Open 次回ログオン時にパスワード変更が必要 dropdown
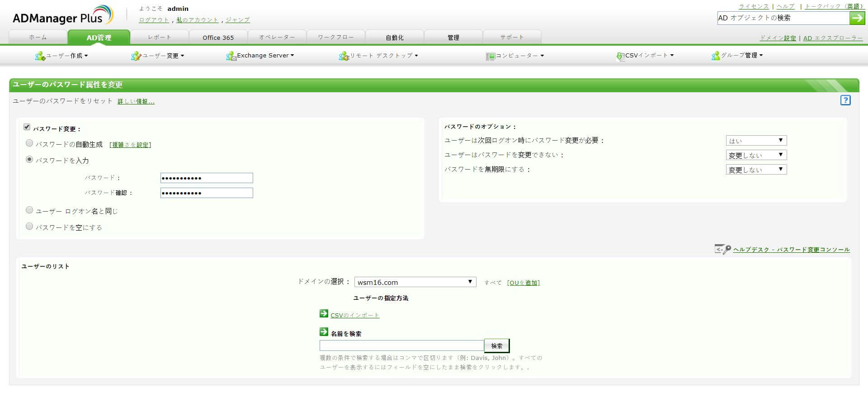This screenshot has height=402, width=868. [x=756, y=141]
